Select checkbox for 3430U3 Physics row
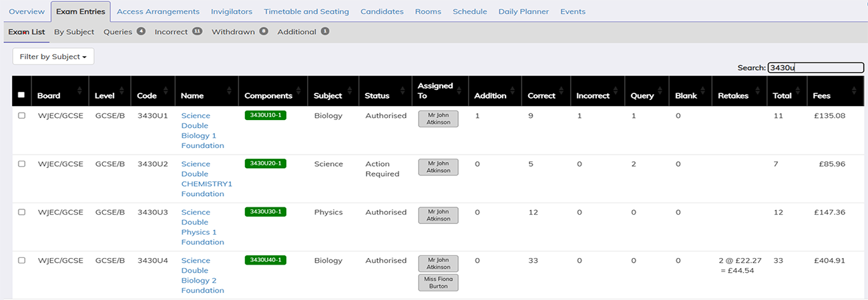Screen dimensions: 868x300 21,212
